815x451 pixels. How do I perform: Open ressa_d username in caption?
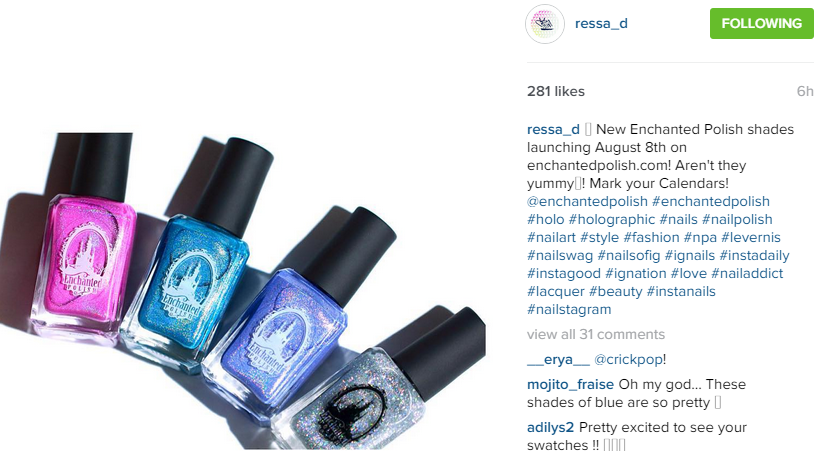click(x=553, y=129)
